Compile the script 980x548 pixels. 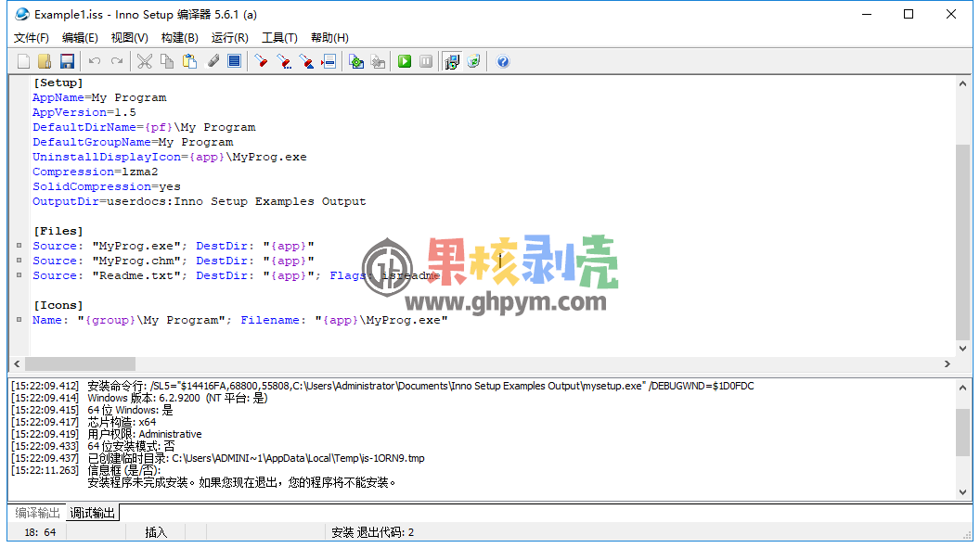coord(356,61)
